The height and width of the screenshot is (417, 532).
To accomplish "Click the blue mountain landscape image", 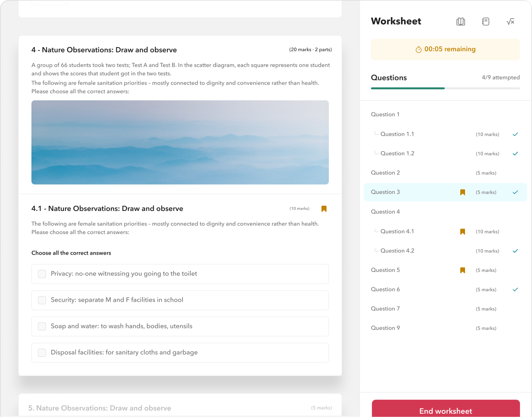I will 180,142.
